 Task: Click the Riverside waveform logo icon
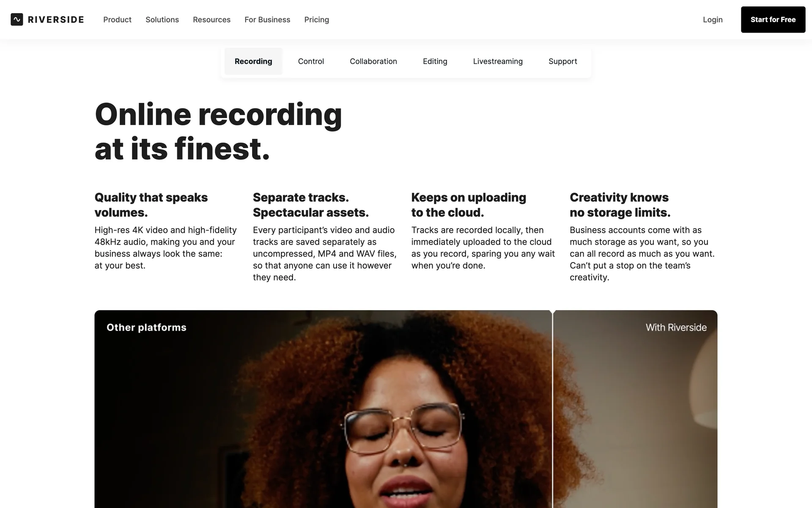(x=17, y=19)
